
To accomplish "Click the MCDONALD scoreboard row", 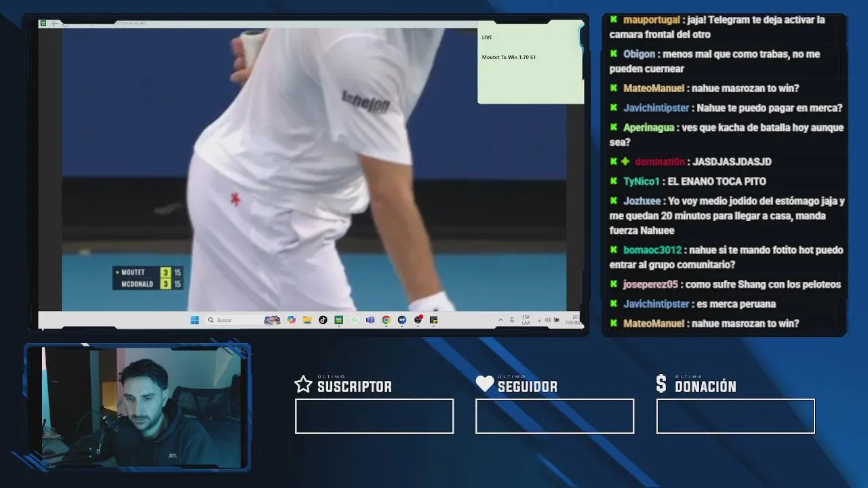I will 148,284.
